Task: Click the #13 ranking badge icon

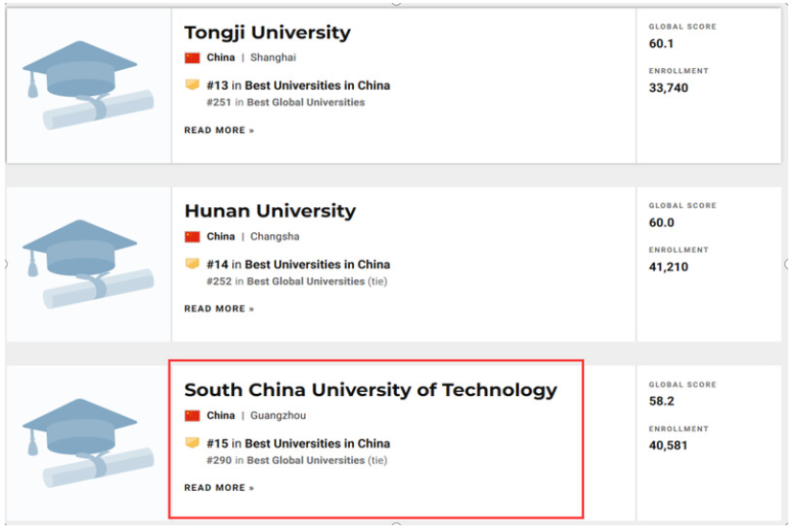Action: click(193, 85)
